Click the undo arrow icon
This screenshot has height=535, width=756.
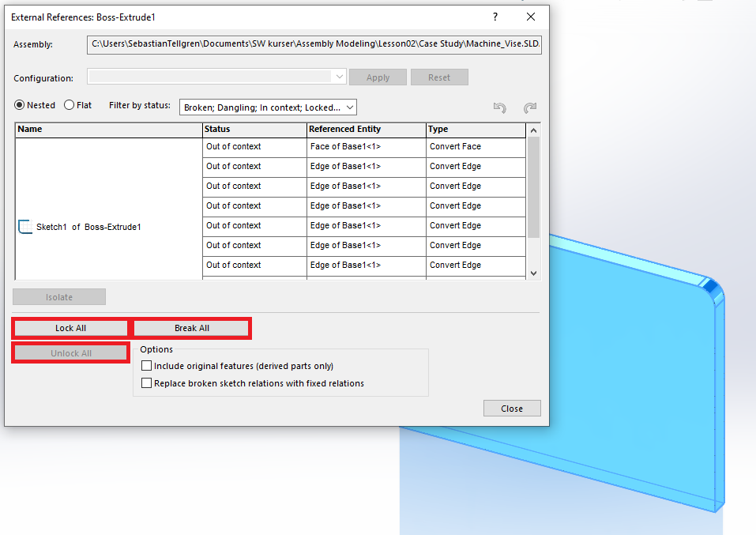click(499, 108)
